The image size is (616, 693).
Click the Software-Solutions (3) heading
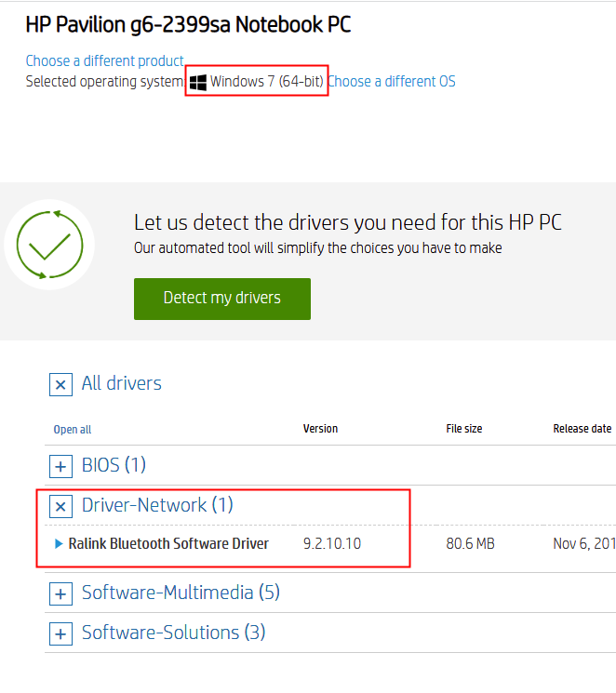point(173,633)
